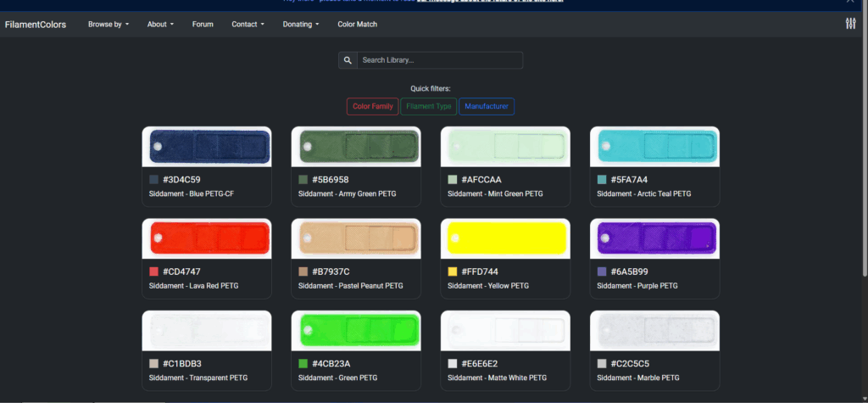Open the Siddament - Yellow PETG title
Image resolution: width=868 pixels, height=403 pixels.
pyautogui.click(x=488, y=286)
